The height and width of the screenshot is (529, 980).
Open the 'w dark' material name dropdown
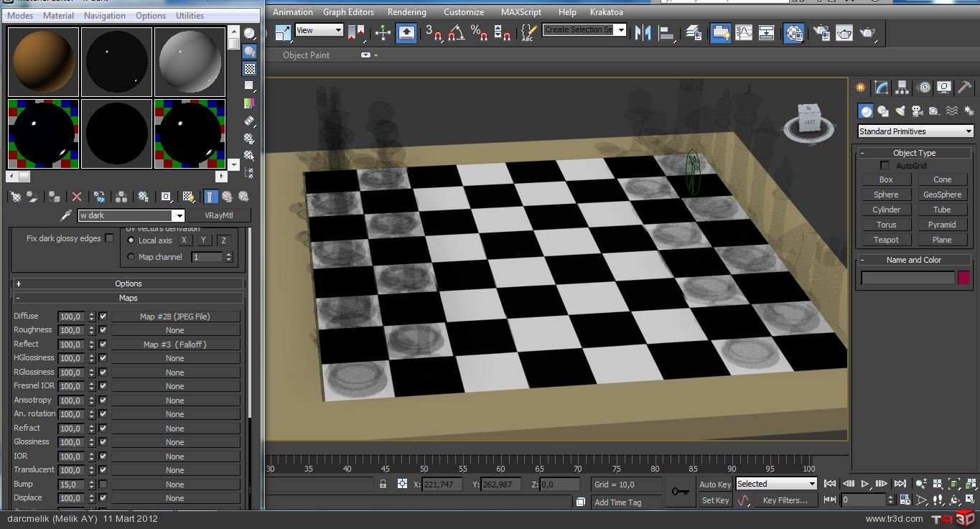coord(178,215)
